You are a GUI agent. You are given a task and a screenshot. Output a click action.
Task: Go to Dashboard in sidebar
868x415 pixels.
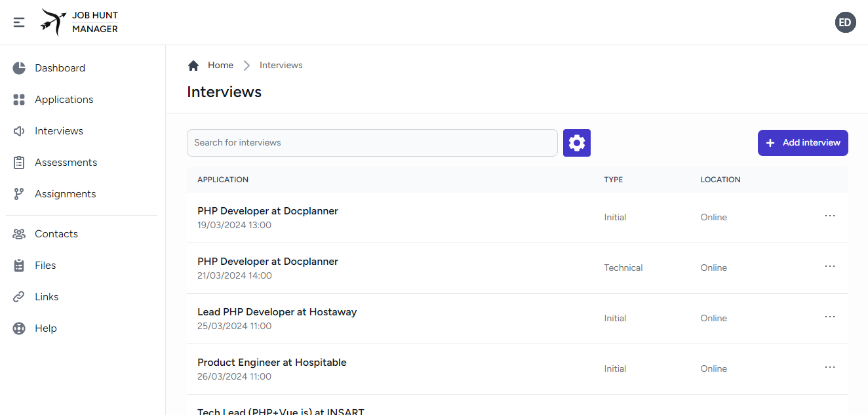(82, 68)
